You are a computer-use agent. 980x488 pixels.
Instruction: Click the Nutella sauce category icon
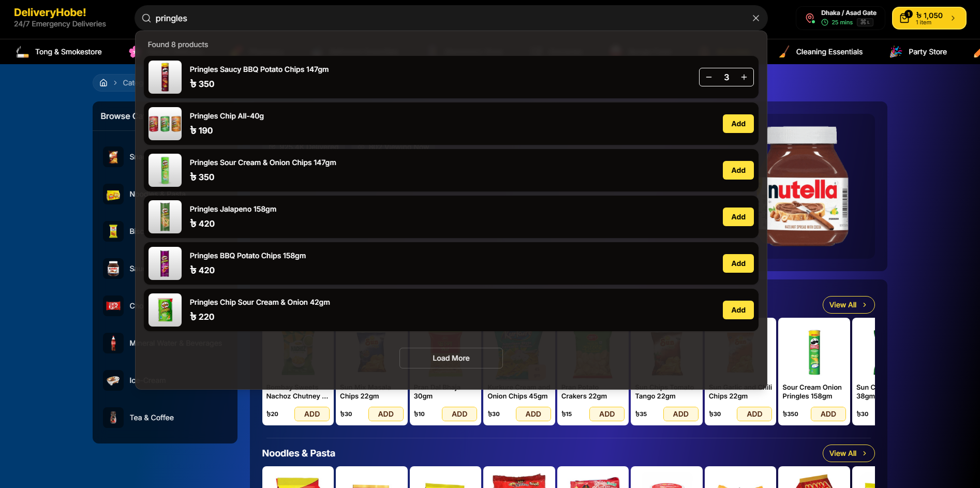pyautogui.click(x=113, y=269)
